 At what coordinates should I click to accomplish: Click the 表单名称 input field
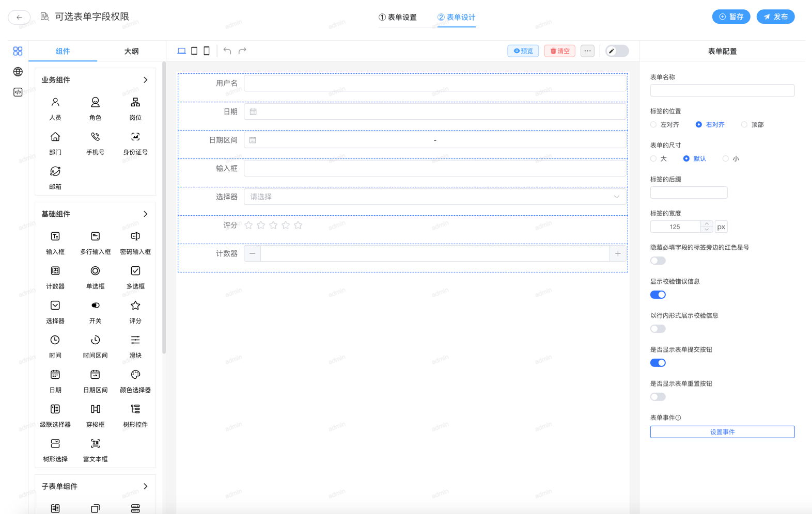point(722,90)
